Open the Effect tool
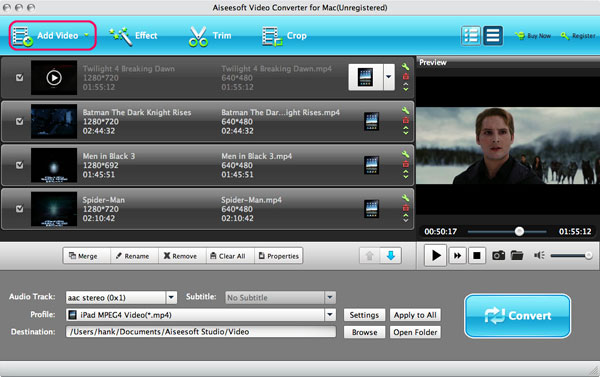Screen dimensions: 600x377 pyautogui.click(x=133, y=36)
